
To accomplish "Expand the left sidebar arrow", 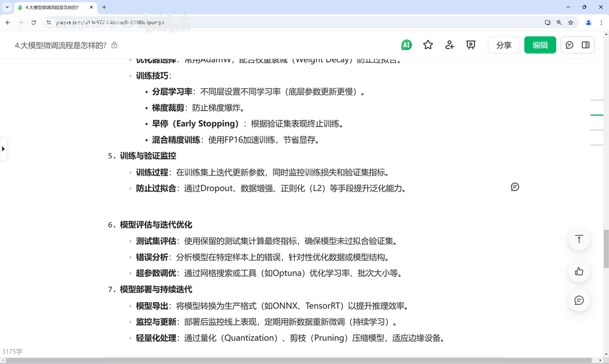I will pyautogui.click(x=4, y=149).
